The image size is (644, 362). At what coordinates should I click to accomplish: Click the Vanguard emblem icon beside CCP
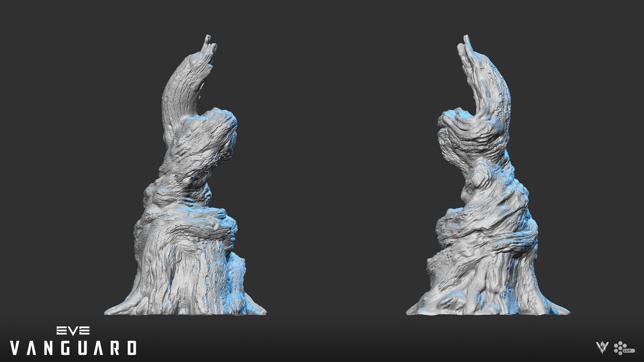pyautogui.click(x=602, y=348)
